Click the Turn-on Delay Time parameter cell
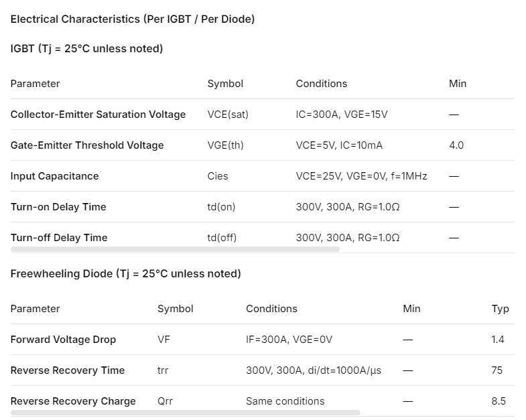526x420 pixels. pos(58,207)
